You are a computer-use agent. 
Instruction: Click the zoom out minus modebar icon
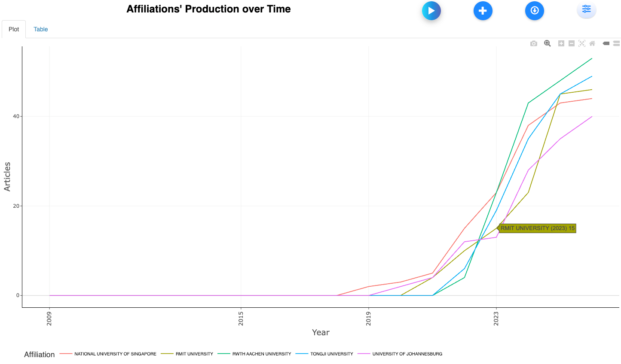[x=571, y=43]
